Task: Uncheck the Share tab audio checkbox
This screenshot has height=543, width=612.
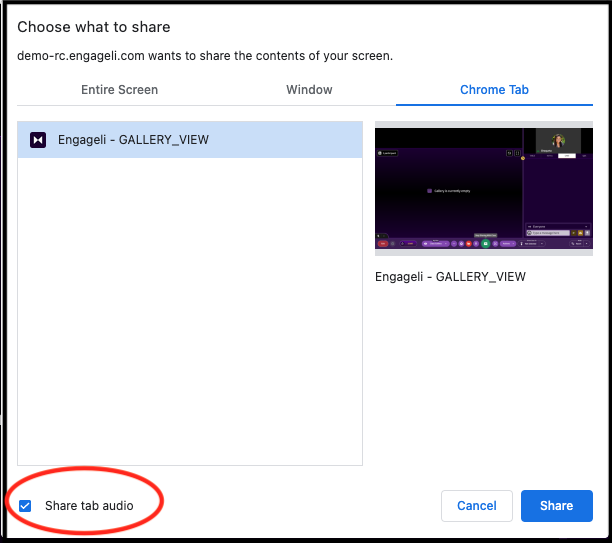Action: pos(25,506)
